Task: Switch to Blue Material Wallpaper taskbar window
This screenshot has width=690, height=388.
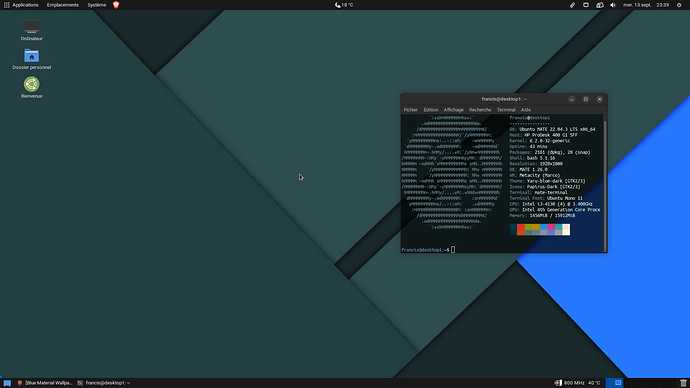Action: click(x=44, y=383)
